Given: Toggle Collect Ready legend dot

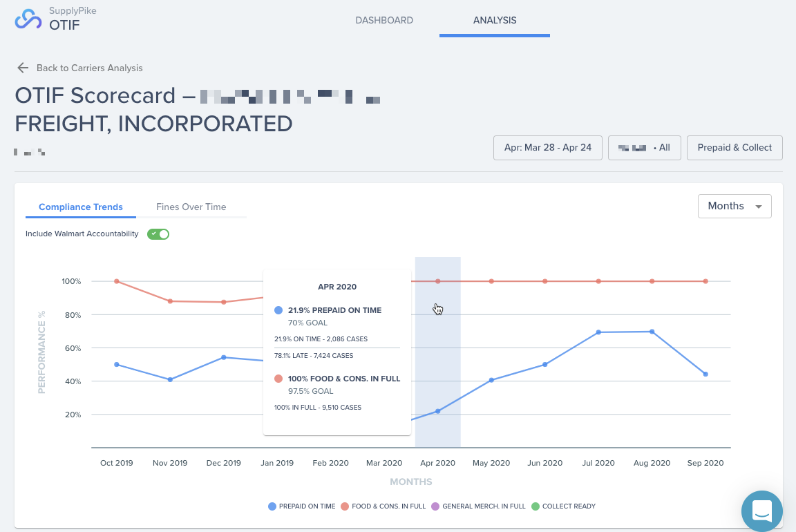Looking at the screenshot, I should 535,506.
